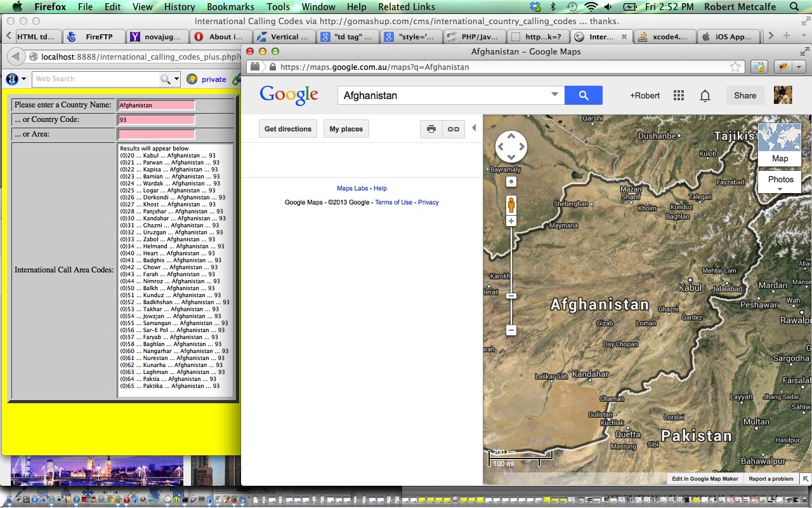Click Edit in Google Map Maker
812x508 pixels.
click(x=705, y=479)
